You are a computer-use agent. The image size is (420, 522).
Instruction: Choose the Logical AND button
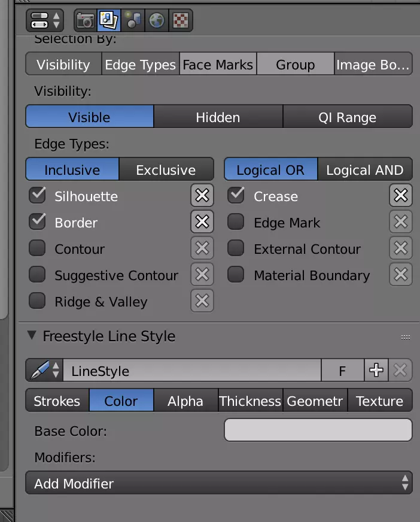pyautogui.click(x=364, y=170)
